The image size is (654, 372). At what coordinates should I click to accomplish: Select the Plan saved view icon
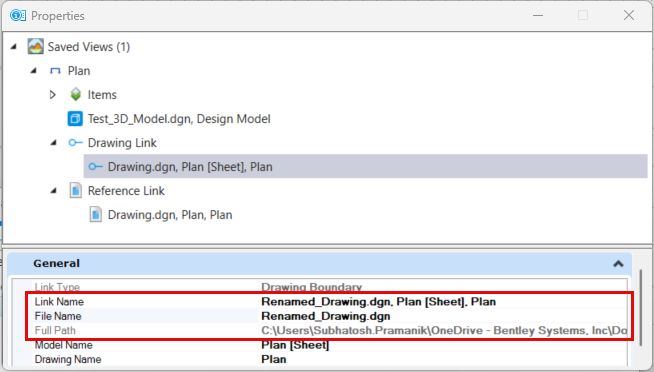pos(55,71)
